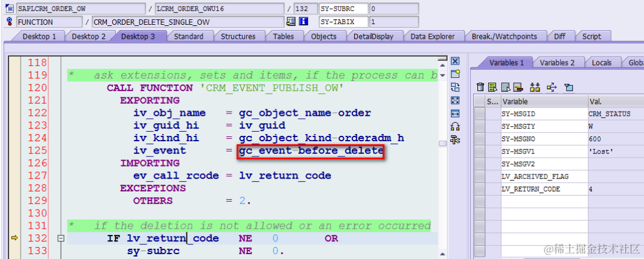The width and height of the screenshot is (644, 259).
Task: Click line number 125 in the gutter
Action: coord(37,151)
